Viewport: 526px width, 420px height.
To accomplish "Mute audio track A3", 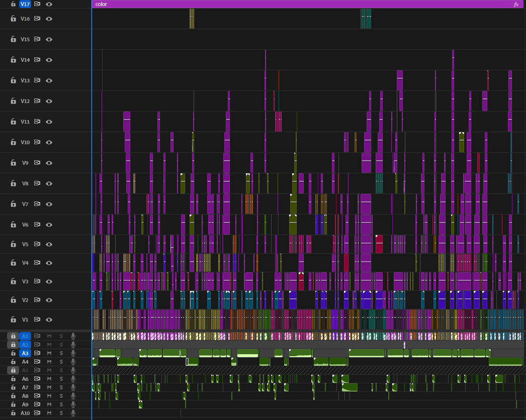I will (49, 353).
